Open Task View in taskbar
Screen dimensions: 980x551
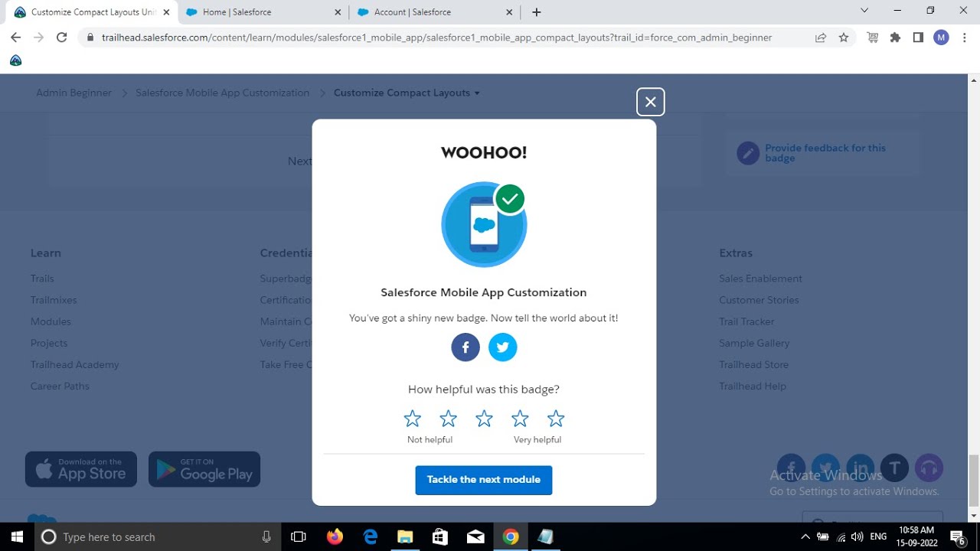299,537
